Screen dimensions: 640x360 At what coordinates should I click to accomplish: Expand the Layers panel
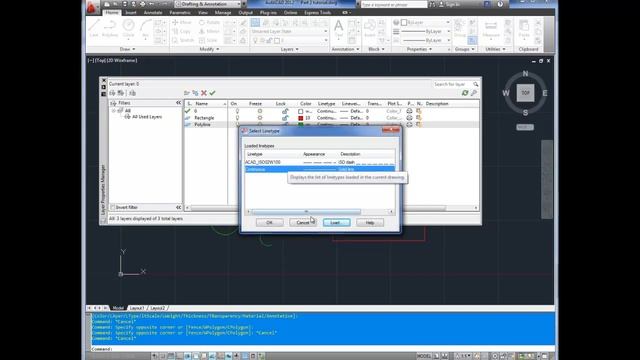(289, 49)
